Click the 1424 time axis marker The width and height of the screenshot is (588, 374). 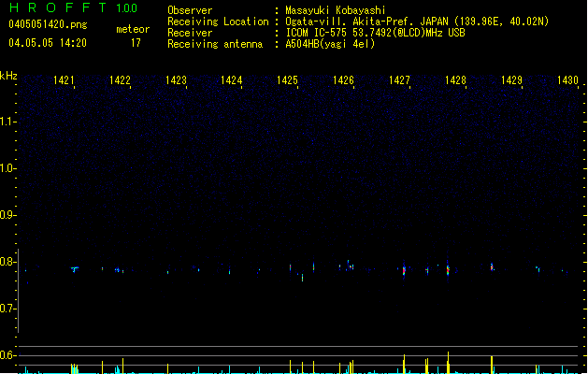[232, 79]
